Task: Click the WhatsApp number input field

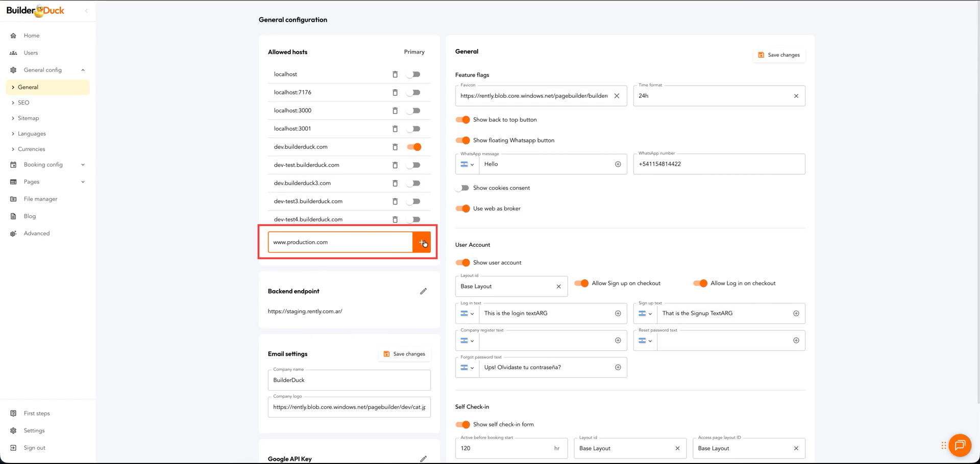Action: click(x=719, y=164)
